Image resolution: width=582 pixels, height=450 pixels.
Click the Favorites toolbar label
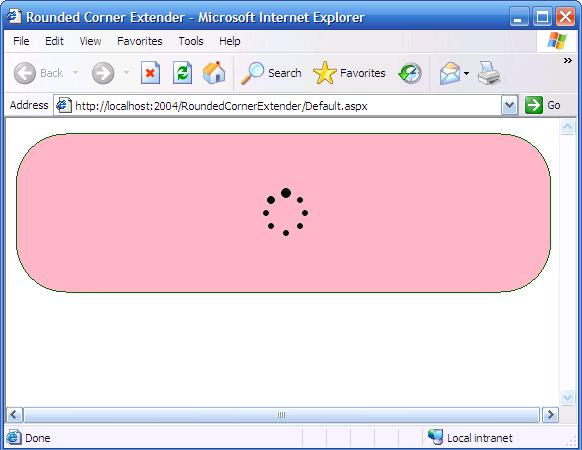(x=363, y=73)
